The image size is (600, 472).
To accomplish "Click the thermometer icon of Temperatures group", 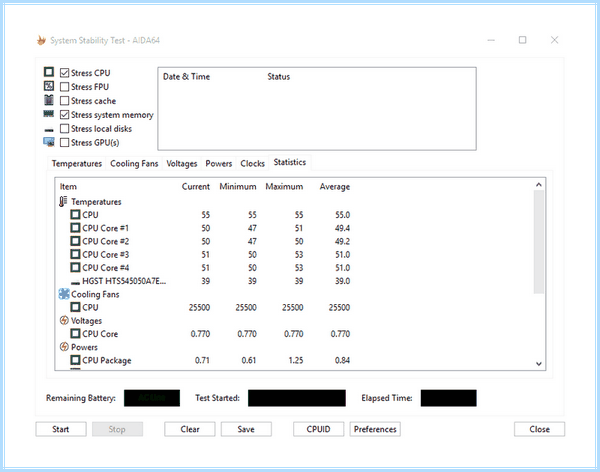I will 63,201.
